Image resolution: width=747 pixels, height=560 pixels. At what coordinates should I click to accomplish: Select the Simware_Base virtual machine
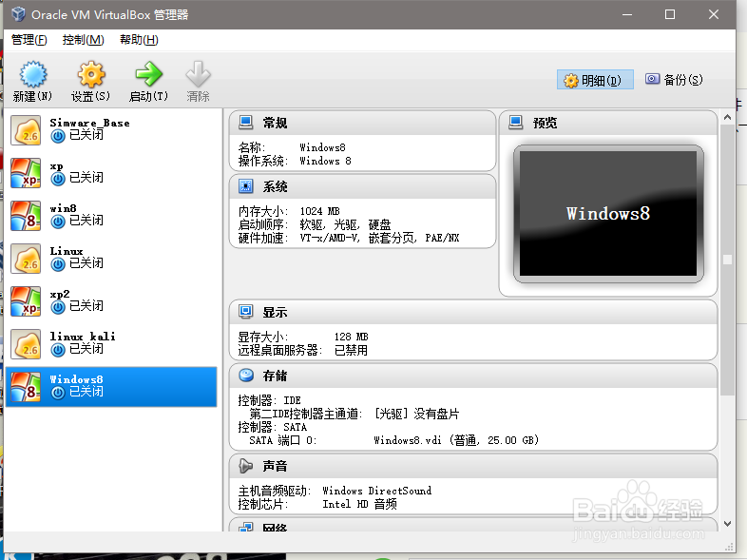click(x=111, y=129)
